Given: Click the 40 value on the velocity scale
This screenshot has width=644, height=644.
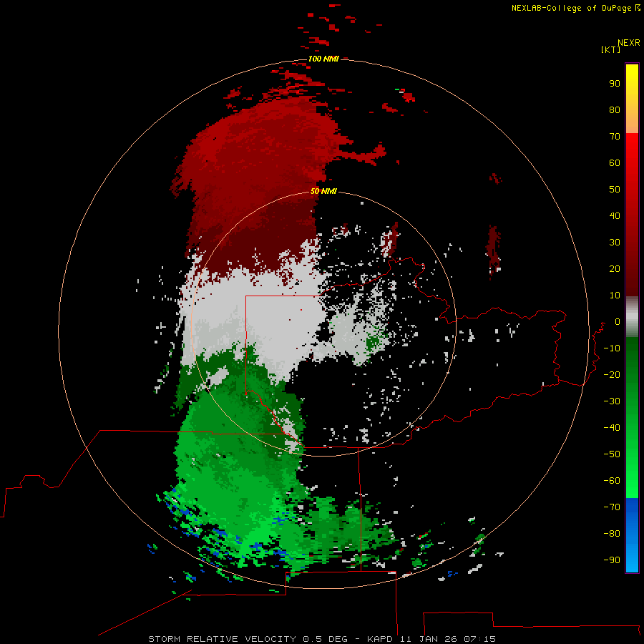Looking at the screenshot, I should [615, 215].
